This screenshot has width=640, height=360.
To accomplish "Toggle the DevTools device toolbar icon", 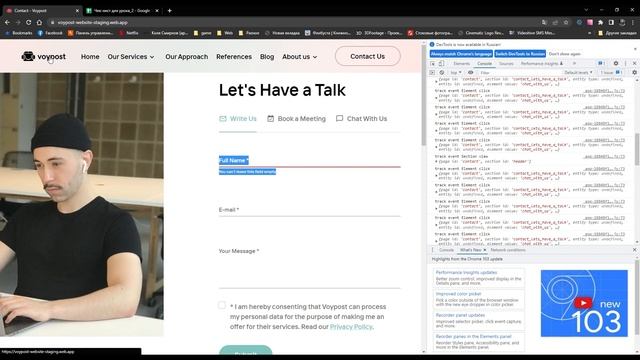I will point(441,64).
